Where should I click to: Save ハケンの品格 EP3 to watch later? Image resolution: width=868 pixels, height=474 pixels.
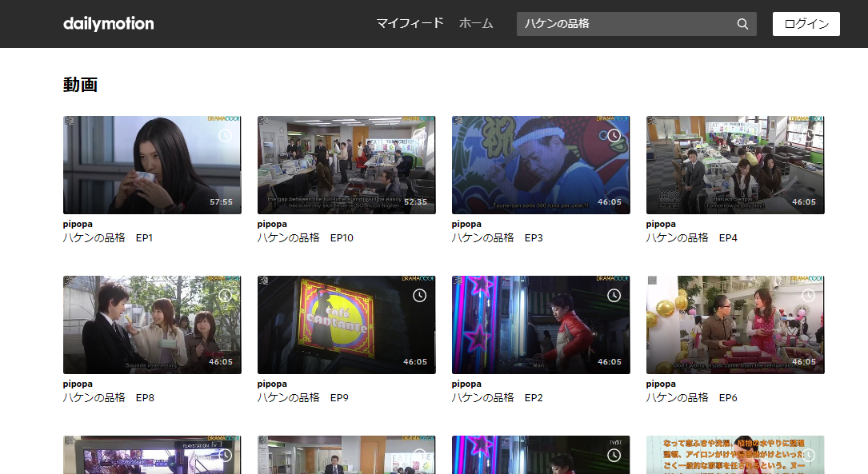click(614, 136)
